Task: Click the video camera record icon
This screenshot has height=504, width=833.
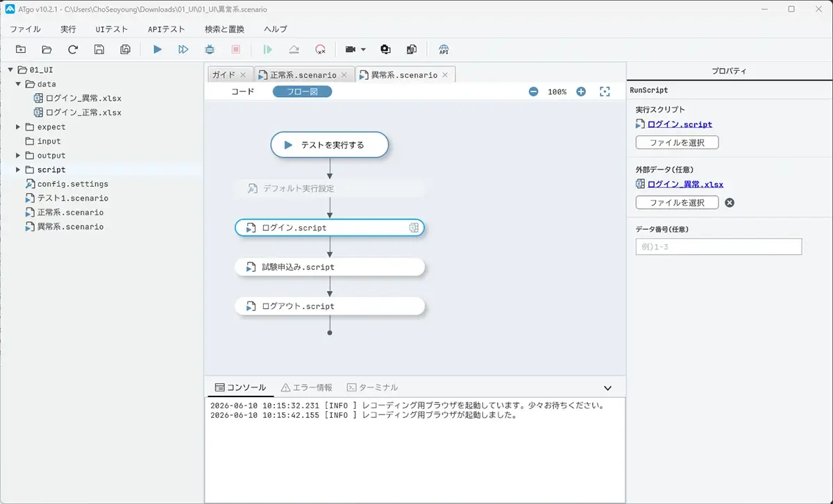Action: 351,49
